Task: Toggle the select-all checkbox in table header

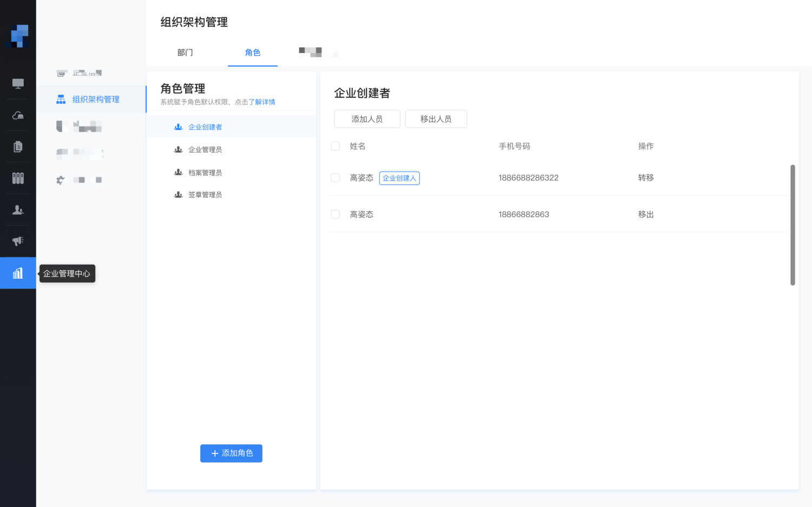Action: pos(336,146)
